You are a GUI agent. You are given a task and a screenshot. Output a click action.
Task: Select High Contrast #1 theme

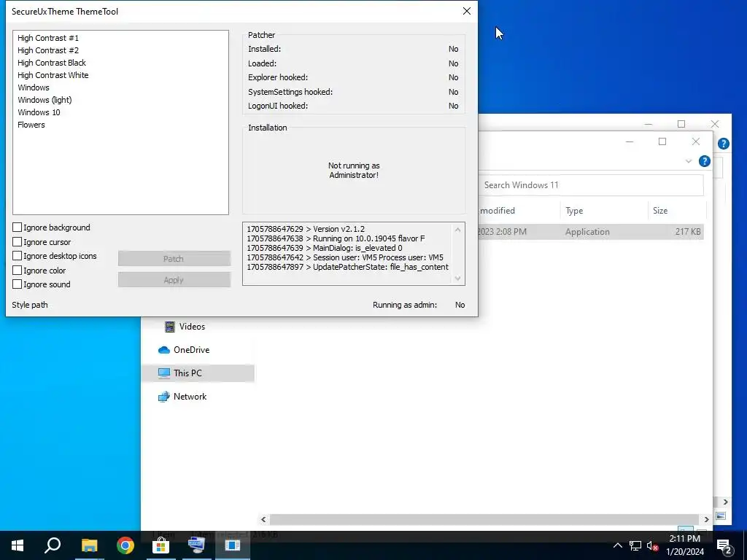point(48,38)
